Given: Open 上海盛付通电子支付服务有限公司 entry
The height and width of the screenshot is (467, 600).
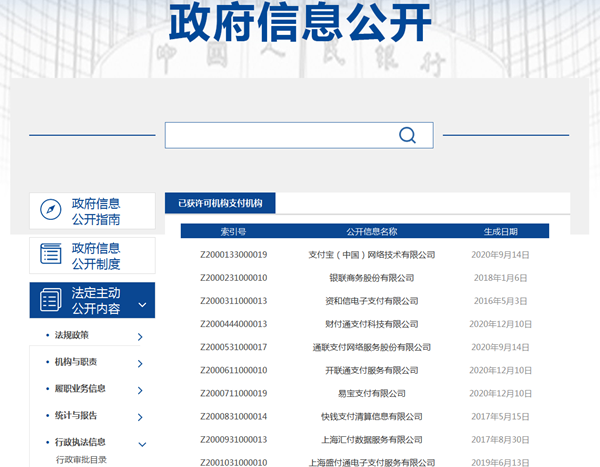Looking at the screenshot, I should [x=372, y=462].
